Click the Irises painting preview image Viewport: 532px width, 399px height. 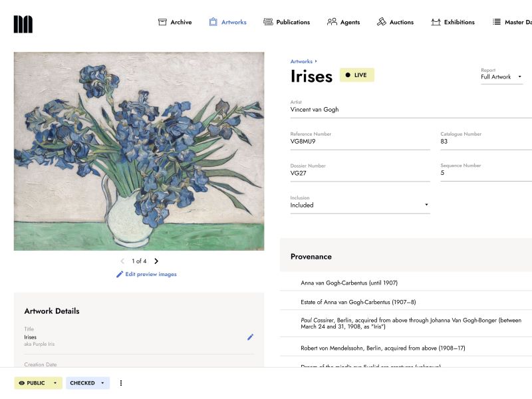pos(139,151)
